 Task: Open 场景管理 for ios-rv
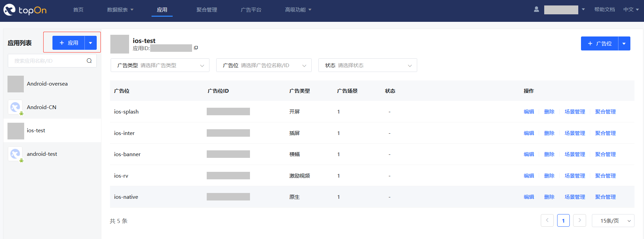point(575,176)
